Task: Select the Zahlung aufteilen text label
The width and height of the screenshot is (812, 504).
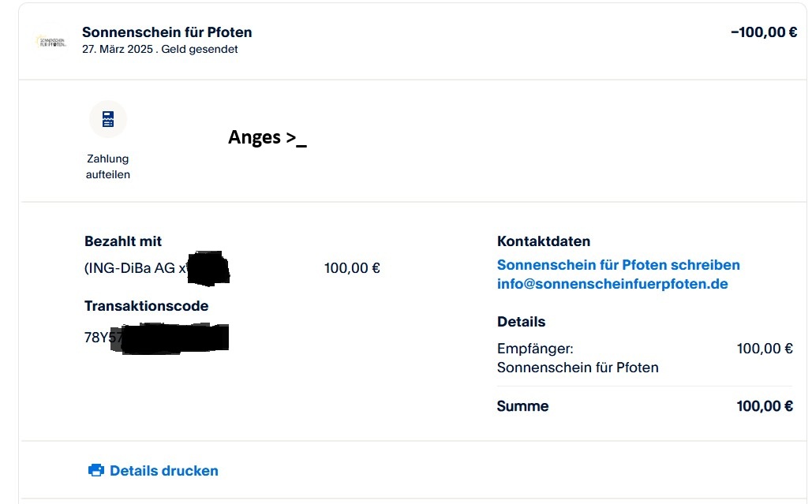Action: tap(108, 166)
